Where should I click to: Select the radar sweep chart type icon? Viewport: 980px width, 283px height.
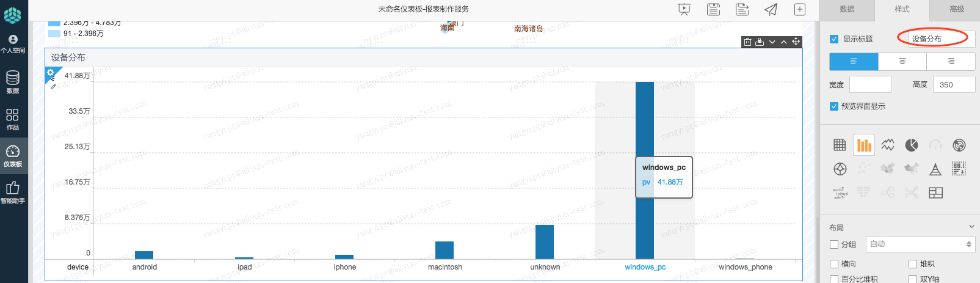[x=959, y=145]
